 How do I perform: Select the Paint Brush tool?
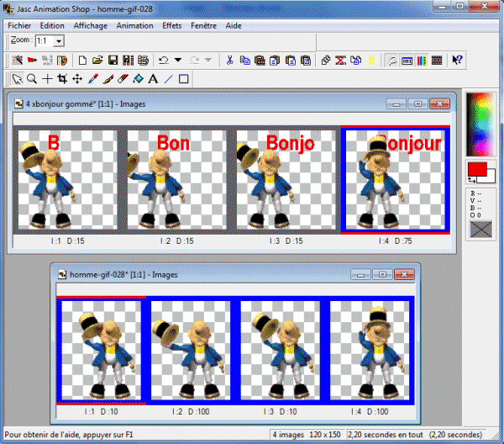tap(108, 79)
